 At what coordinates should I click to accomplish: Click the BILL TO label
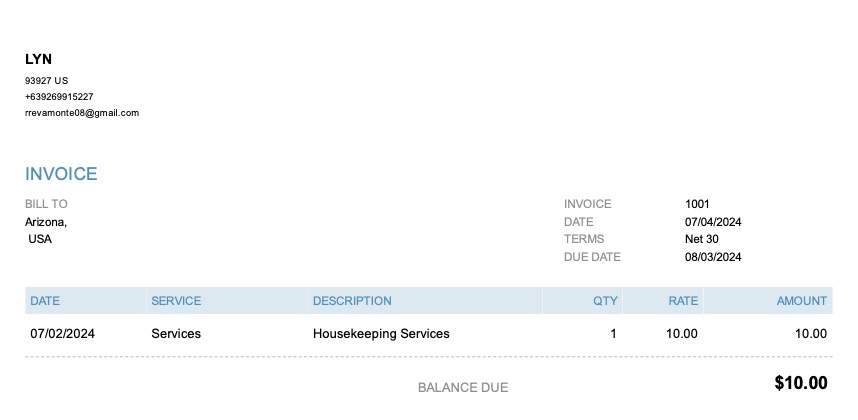[46, 204]
